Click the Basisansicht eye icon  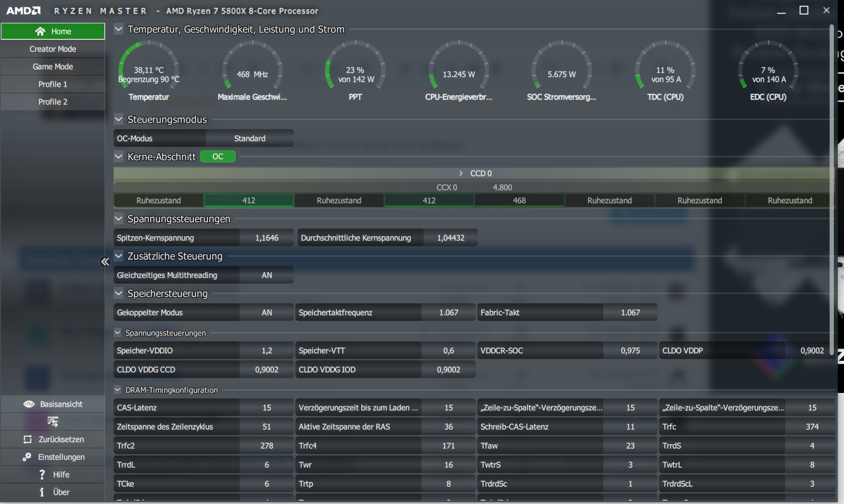tap(29, 404)
